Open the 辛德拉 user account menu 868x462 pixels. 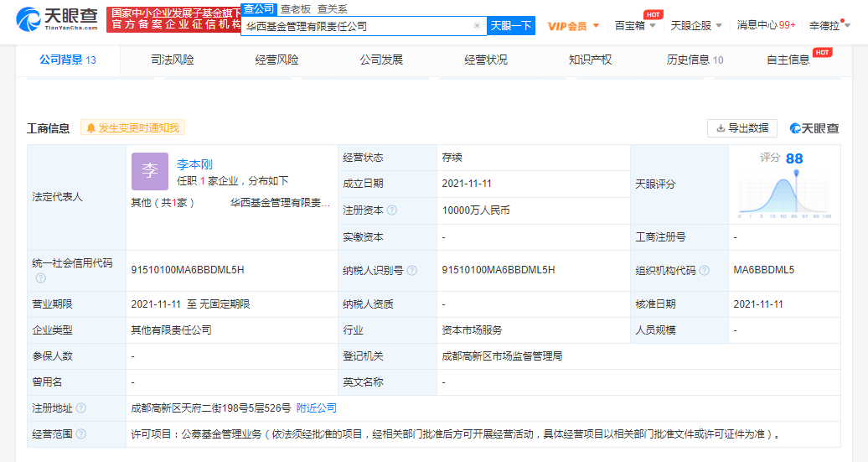tap(829, 25)
